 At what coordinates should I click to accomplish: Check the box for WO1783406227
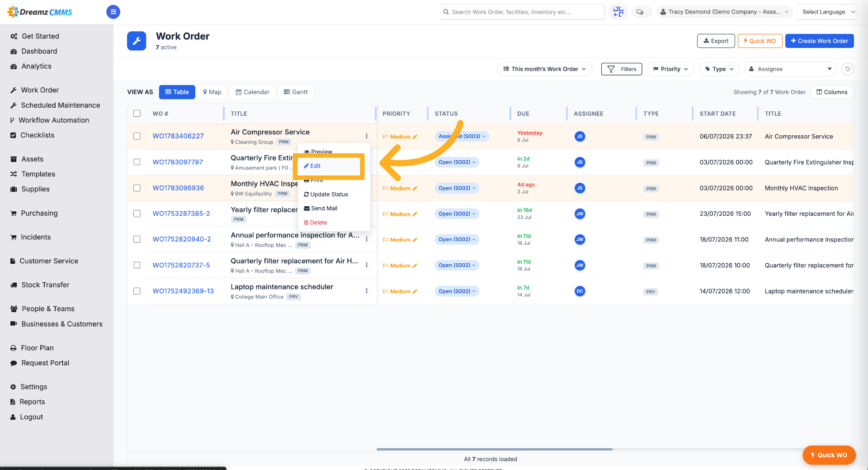click(137, 136)
